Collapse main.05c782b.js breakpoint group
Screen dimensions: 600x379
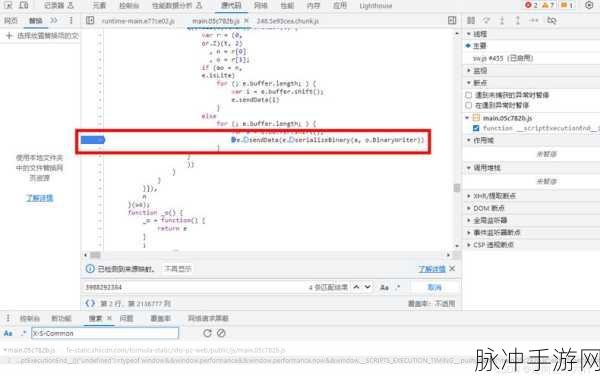click(x=467, y=118)
